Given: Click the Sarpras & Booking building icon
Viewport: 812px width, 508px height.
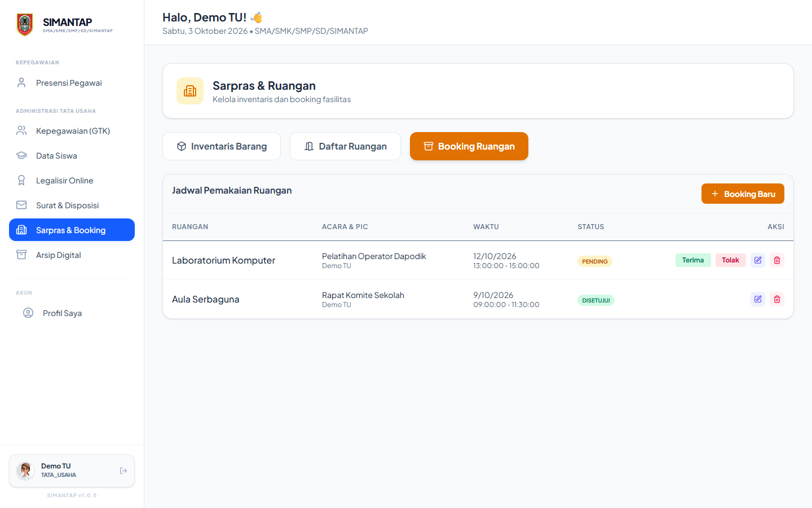Looking at the screenshot, I should coord(21,230).
